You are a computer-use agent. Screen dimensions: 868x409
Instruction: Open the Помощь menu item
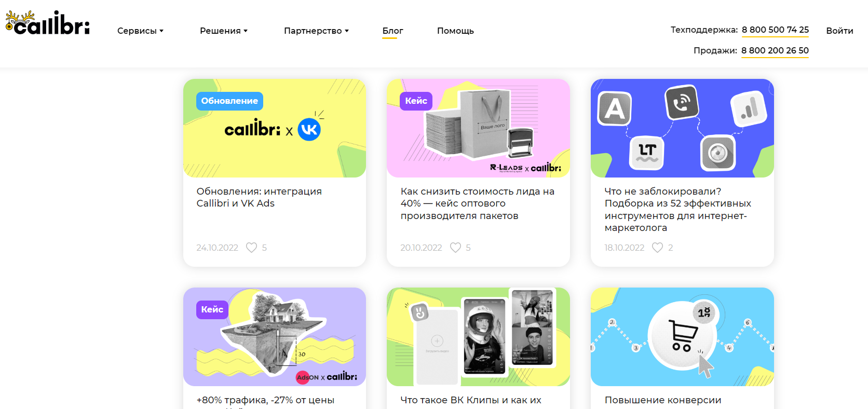[455, 31]
